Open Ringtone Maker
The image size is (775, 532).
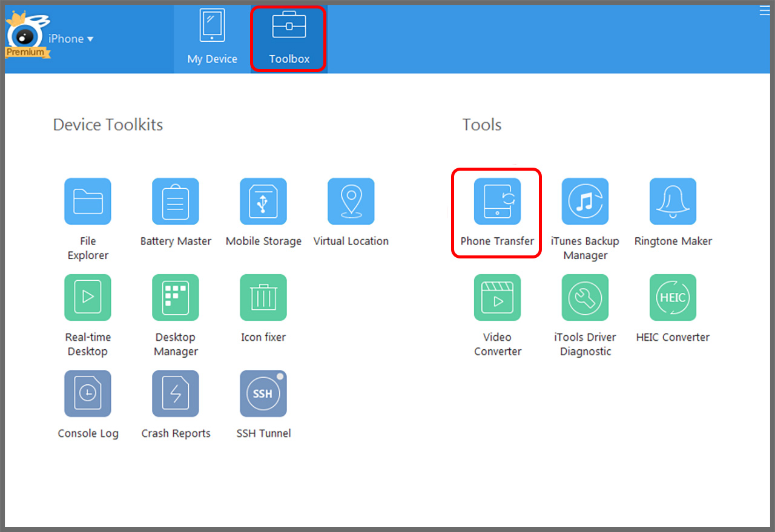[x=673, y=202]
